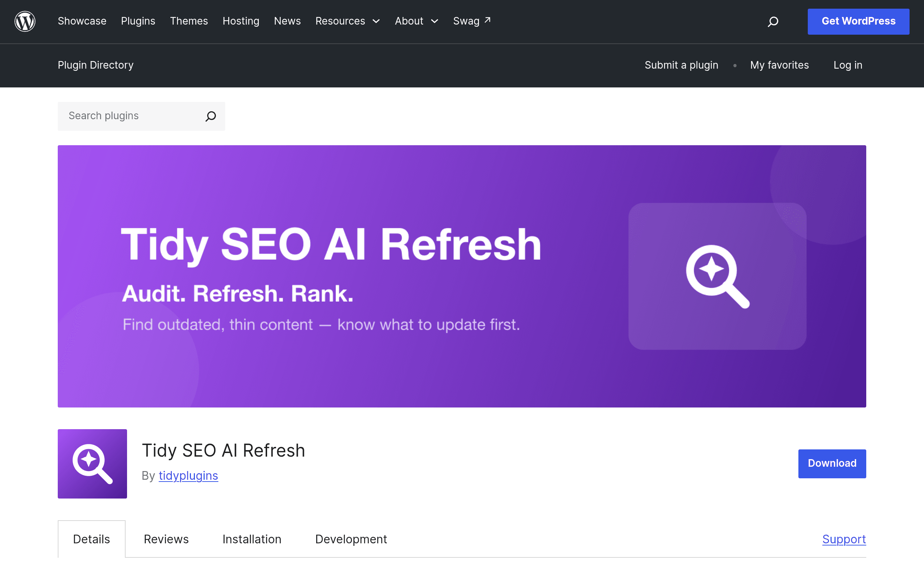Screen dimensions: 924x578
Task: Click the Tidy SEO AI Refresh plugin icon
Action: point(92,463)
